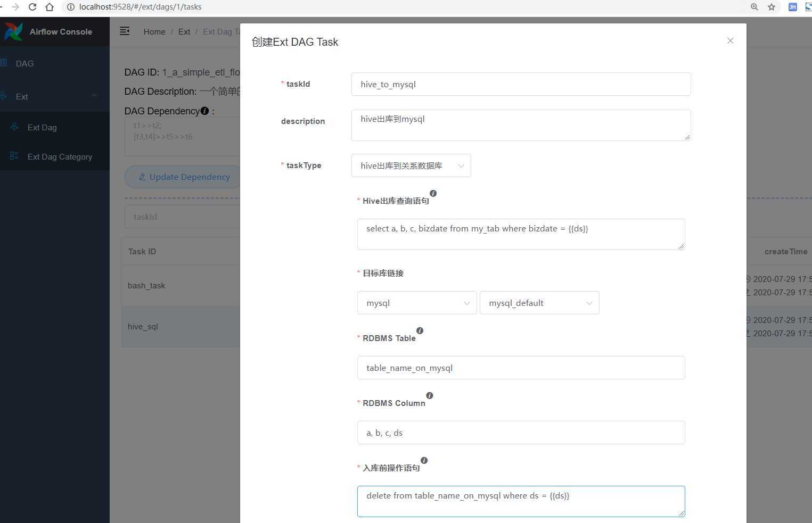812x523 pixels.
Task: Click the Ext breadcrumb
Action: tap(184, 31)
